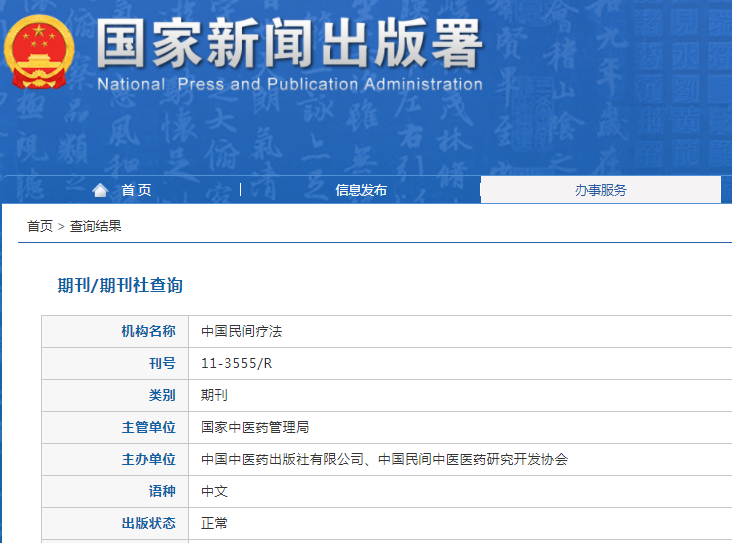Viewport: 732px width, 543px height.
Task: Select the 出版状态 label cell
Action: coord(115,523)
